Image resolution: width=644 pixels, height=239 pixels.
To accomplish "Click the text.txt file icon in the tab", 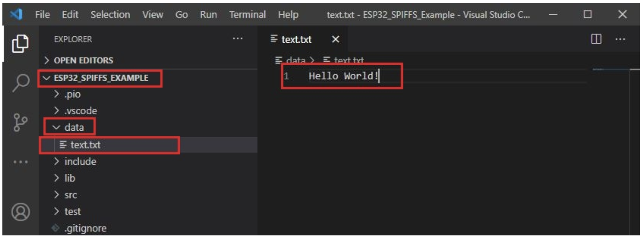I will [274, 39].
